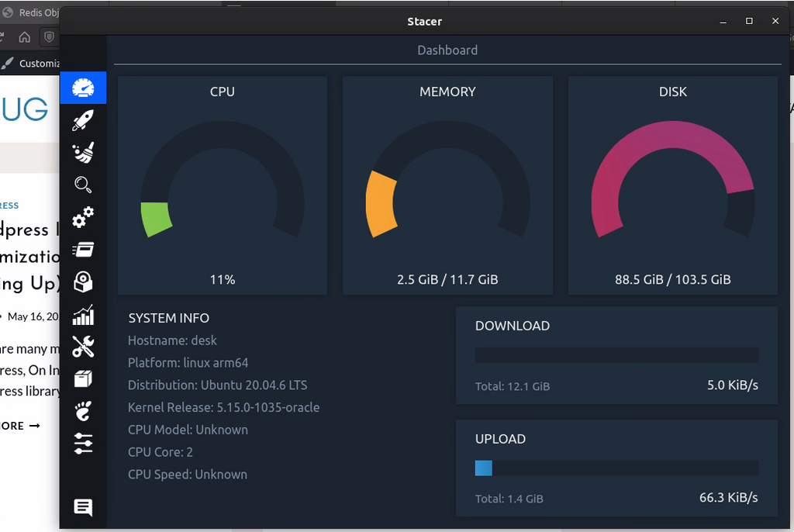Click the Stacer window title
The image size is (794, 532).
[x=425, y=21]
